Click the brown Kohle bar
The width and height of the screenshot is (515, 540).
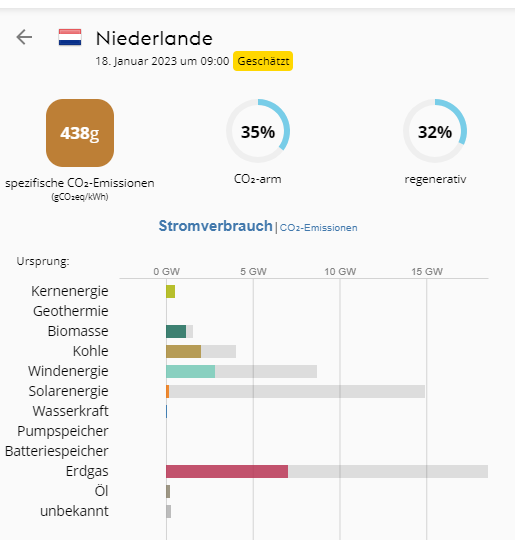[184, 351]
